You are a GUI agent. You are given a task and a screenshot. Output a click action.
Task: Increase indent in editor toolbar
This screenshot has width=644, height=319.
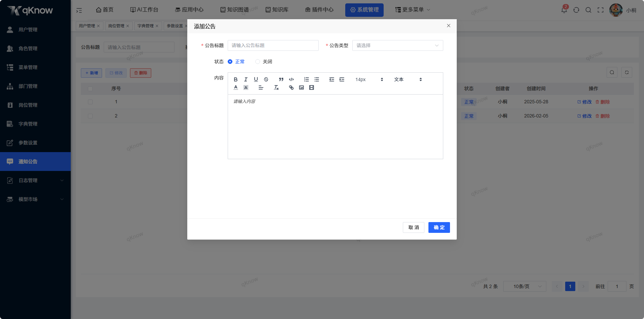pyautogui.click(x=342, y=79)
